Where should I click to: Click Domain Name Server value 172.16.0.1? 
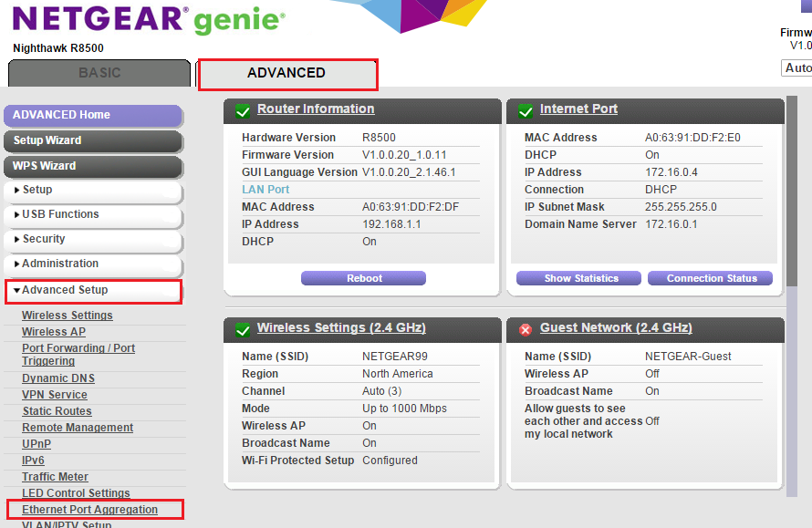tap(671, 224)
